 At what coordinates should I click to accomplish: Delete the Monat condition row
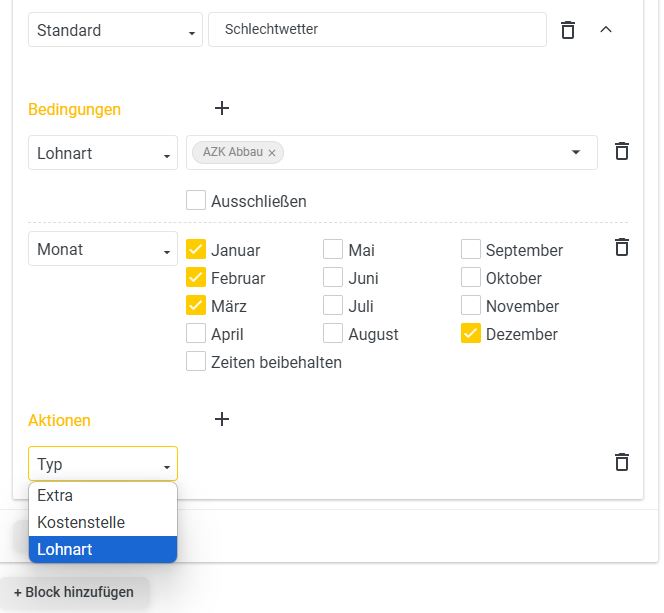click(x=622, y=247)
